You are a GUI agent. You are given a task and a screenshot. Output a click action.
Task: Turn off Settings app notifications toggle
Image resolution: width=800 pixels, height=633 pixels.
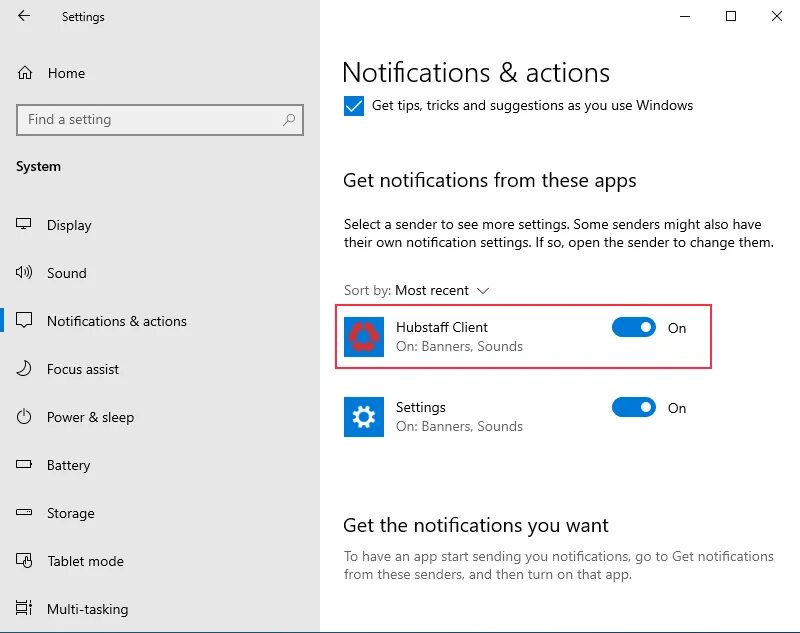tap(634, 408)
